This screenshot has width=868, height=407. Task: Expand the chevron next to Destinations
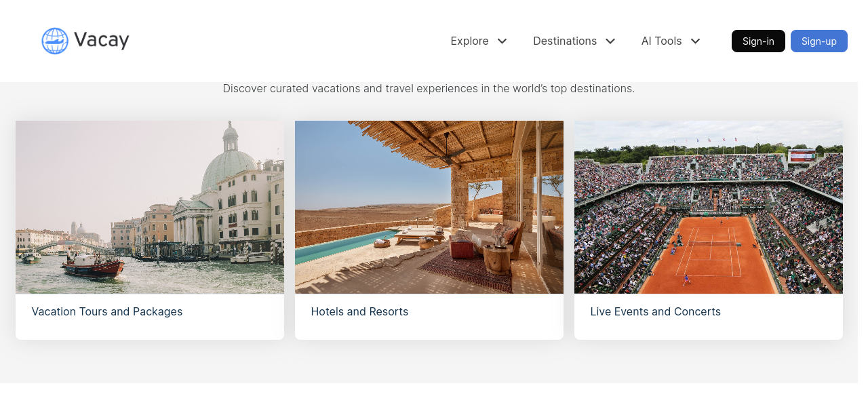(x=610, y=41)
